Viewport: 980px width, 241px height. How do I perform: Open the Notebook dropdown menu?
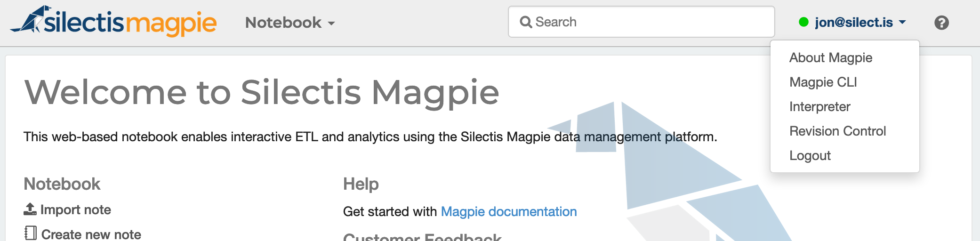coord(290,23)
